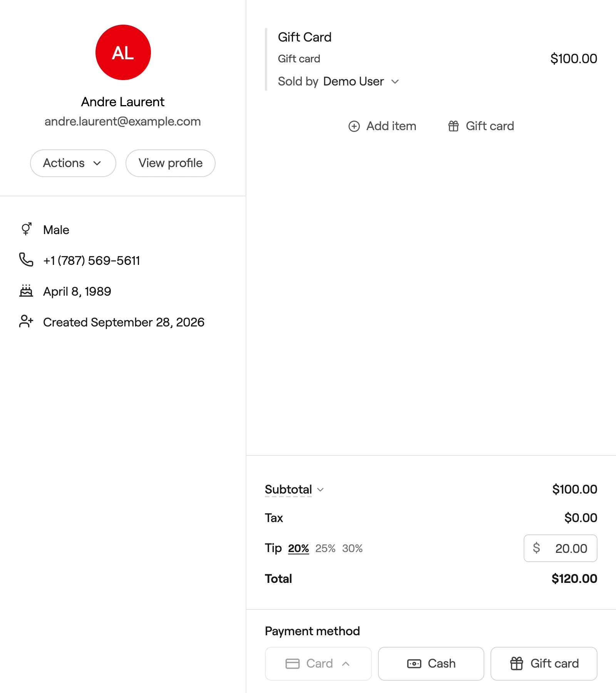The width and height of the screenshot is (616, 693).
Task: Click the +1 (787) 569-5611 phone number
Action: click(x=92, y=261)
